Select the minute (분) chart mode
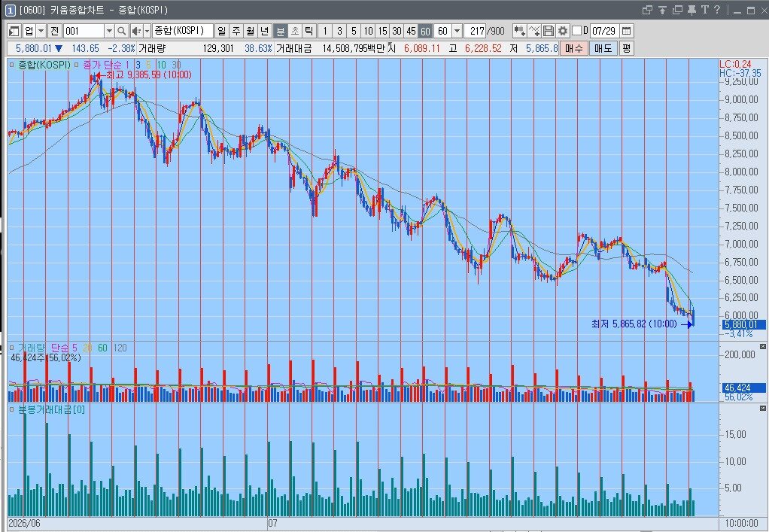The width and height of the screenshot is (769, 532). point(280,31)
